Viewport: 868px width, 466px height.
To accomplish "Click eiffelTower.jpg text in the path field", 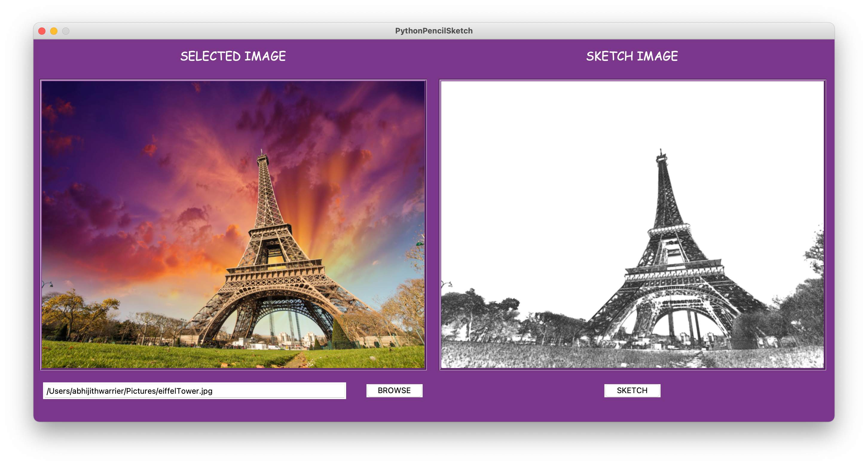I will [x=185, y=391].
